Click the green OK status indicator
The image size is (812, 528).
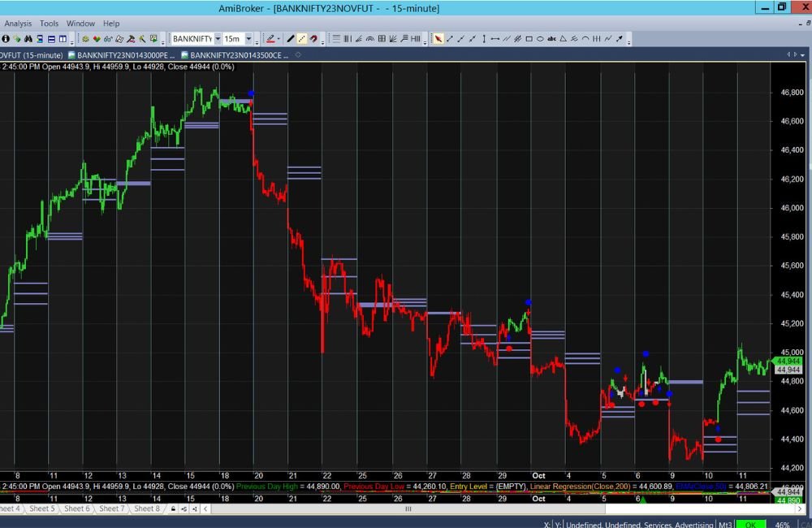pos(750,525)
